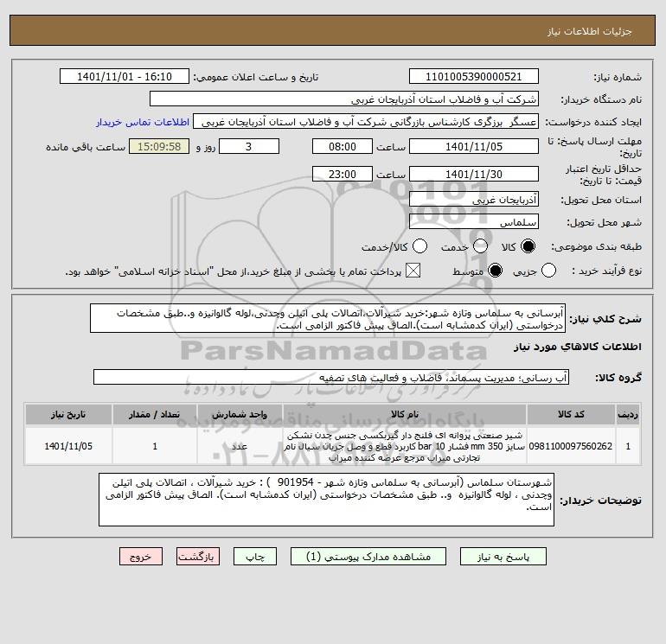Click the row number 1 cell

coord(628,446)
